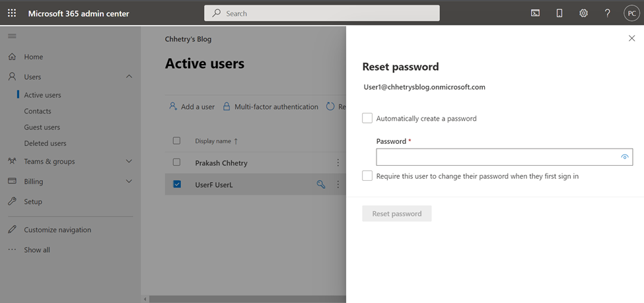
Task: Open Active users in navigation
Action: 42,95
